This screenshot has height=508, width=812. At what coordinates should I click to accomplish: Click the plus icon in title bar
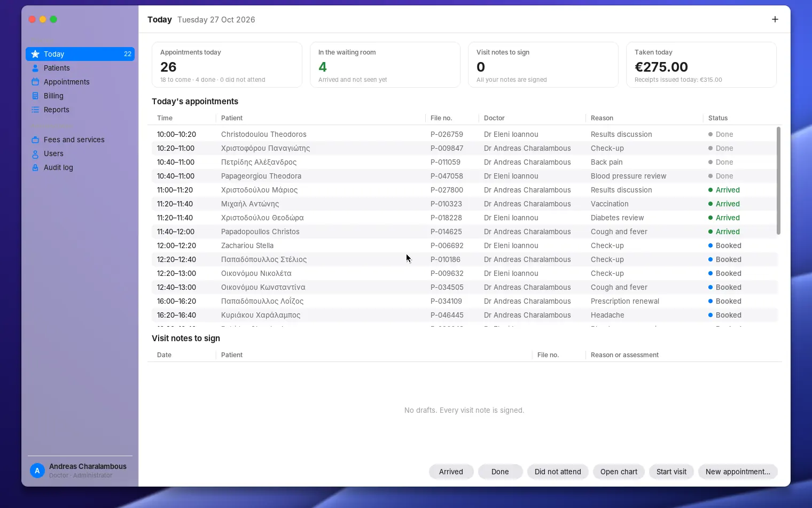point(775,19)
